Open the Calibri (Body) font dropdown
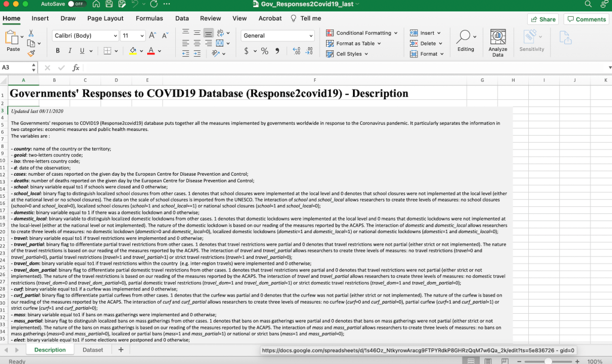The height and width of the screenshot is (364, 612). pyautogui.click(x=86, y=36)
